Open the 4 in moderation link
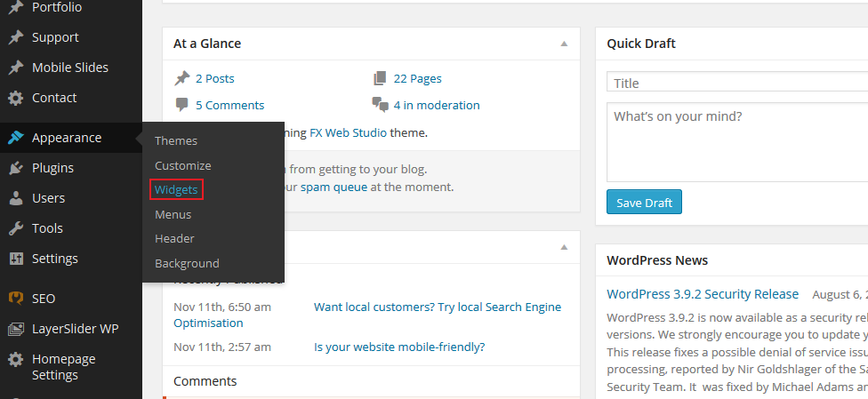Screen dimensions: 868x399 tap(436, 105)
